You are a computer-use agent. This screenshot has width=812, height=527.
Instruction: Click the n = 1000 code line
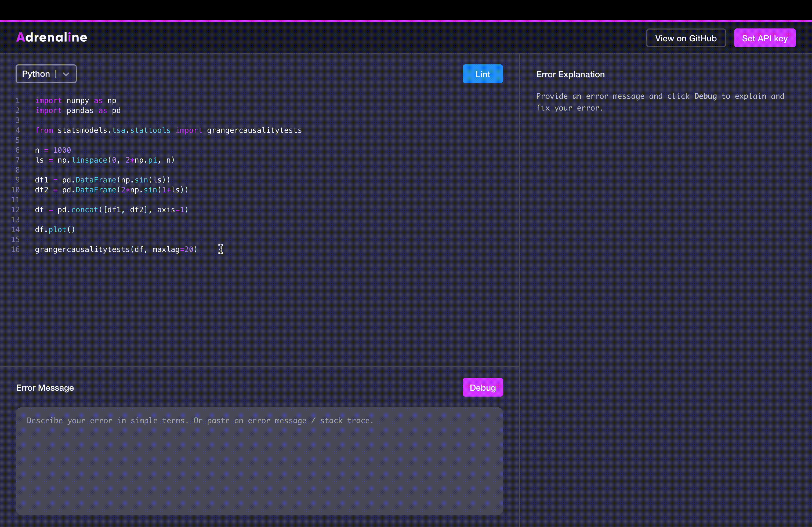[53, 150]
